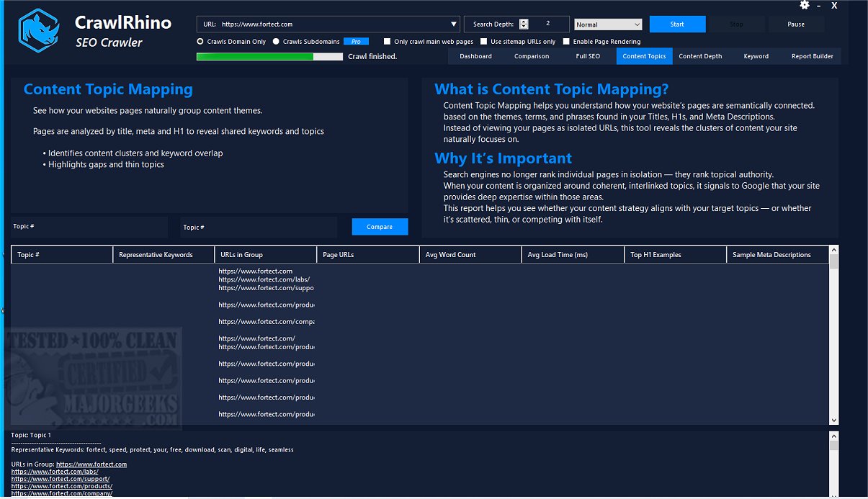
Task: Open the fortect.com/support/ link in details
Action: [x=61, y=479]
